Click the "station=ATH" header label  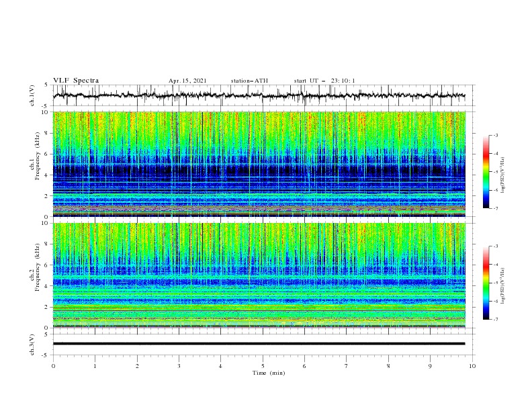pyautogui.click(x=249, y=81)
